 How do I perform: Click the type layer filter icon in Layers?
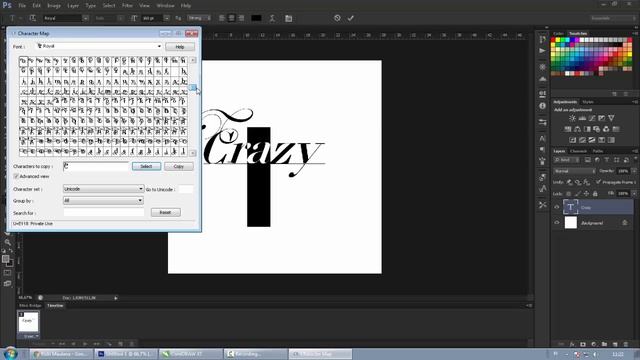607,160
